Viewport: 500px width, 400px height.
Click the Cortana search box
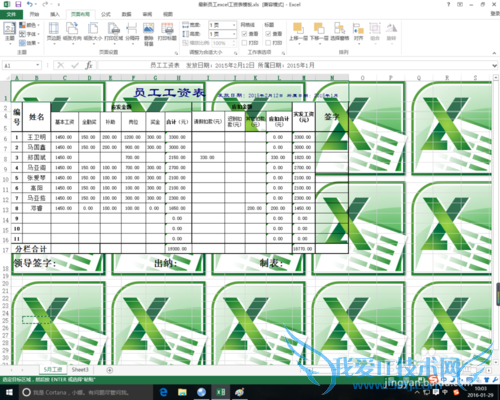coord(86,392)
